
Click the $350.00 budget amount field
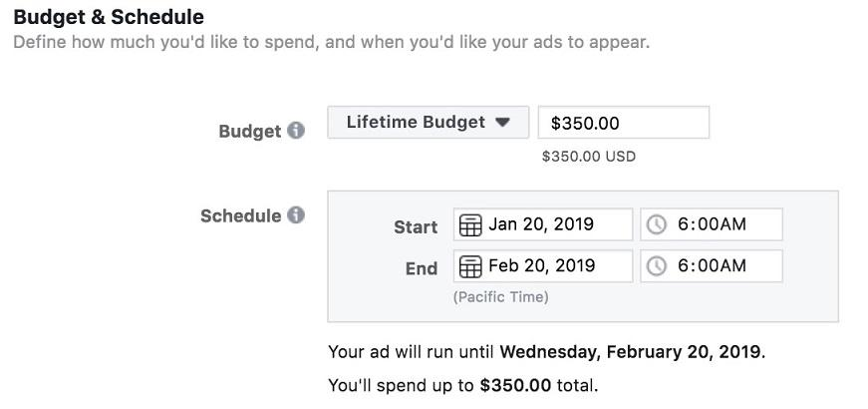click(623, 123)
